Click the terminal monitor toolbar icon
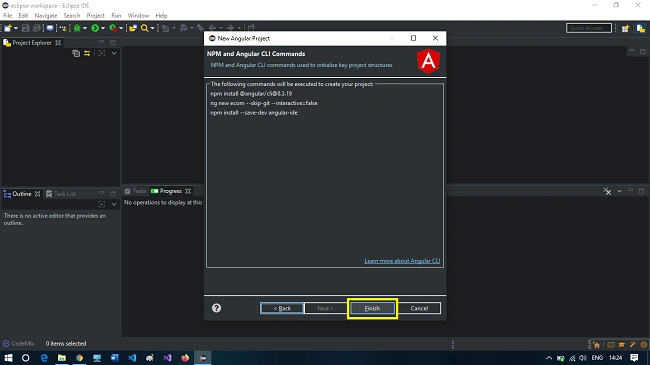 [50, 28]
